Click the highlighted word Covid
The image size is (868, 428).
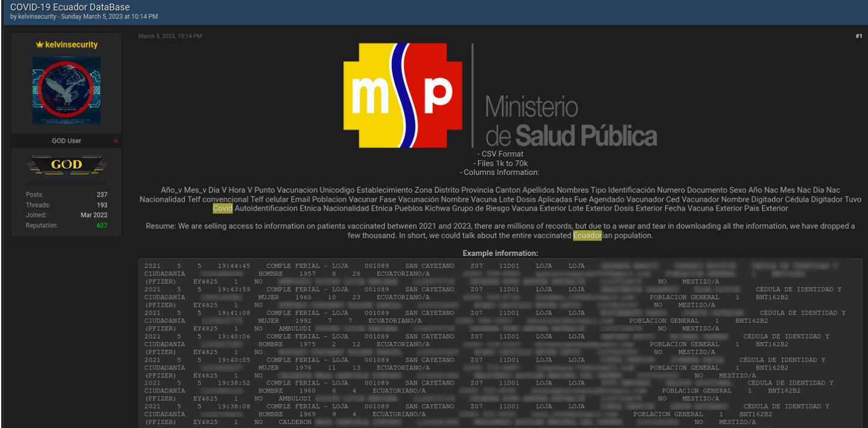(x=222, y=209)
